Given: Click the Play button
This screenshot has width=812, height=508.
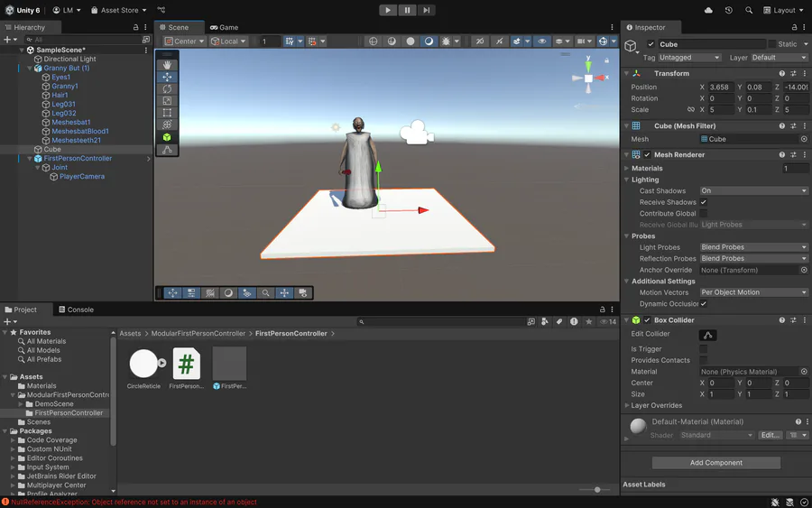Looking at the screenshot, I should click(x=388, y=10).
